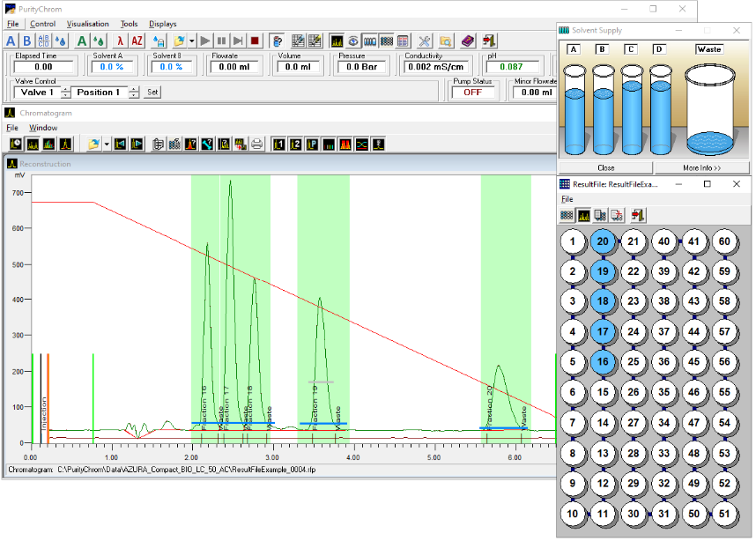This screenshot has width=756, height=541.
Task: Click the Valve 1 spinner arrows
Action: (x=64, y=93)
